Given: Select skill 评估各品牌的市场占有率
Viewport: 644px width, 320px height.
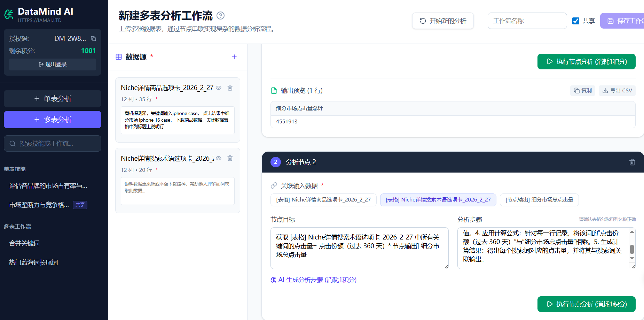Looking at the screenshot, I should (x=48, y=186).
